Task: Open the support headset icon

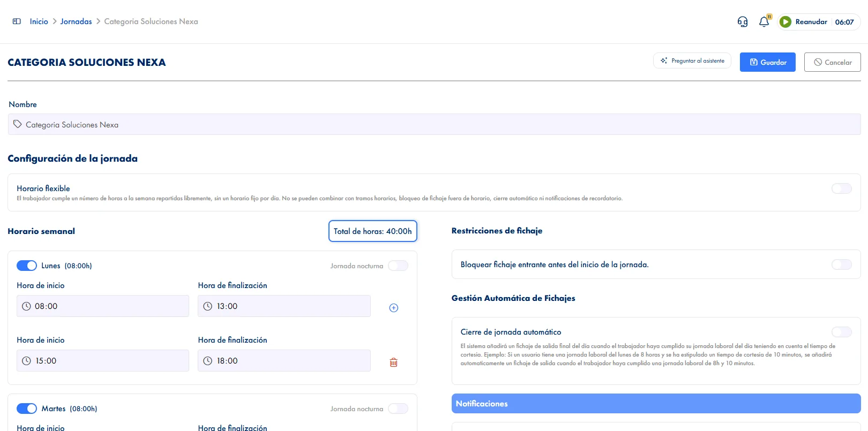Action: 743,22
